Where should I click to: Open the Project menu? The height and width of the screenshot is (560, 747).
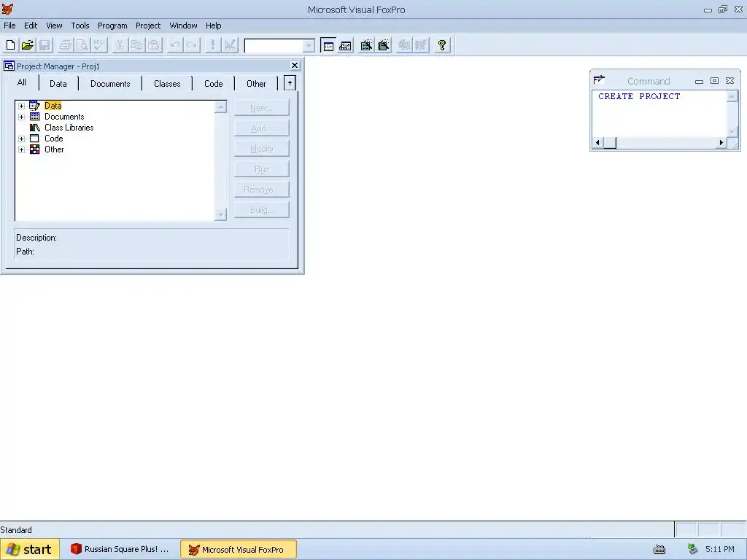coord(148,26)
